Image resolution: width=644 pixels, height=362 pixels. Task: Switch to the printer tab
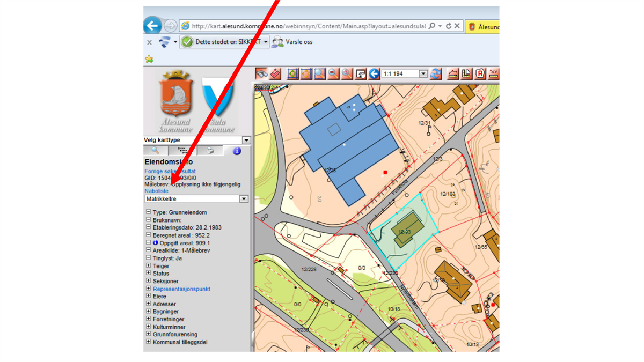tap(210, 151)
